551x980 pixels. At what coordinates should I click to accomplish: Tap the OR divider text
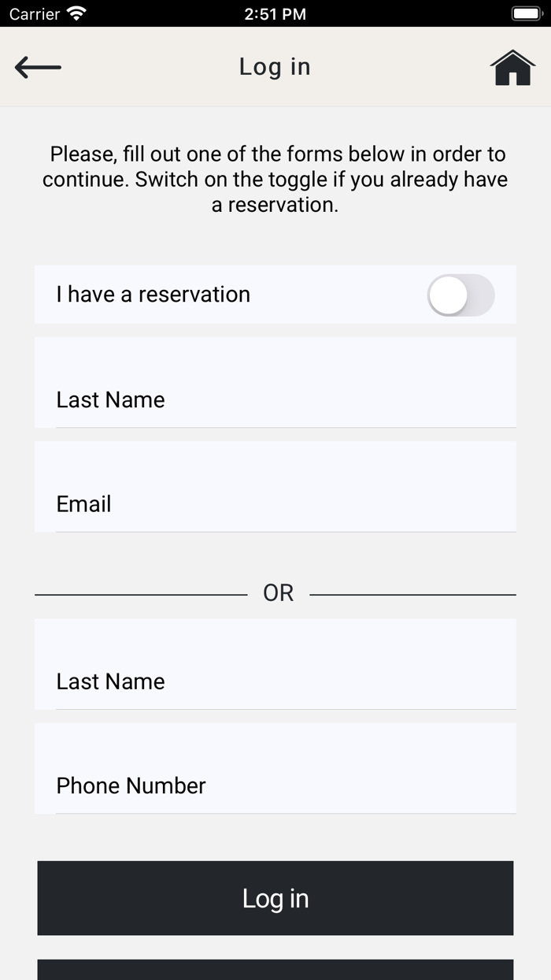point(277,592)
